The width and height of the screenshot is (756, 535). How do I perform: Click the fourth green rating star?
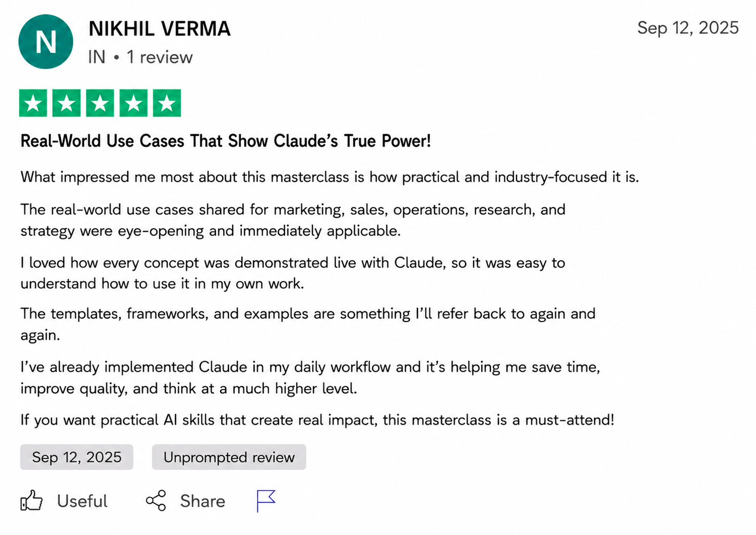click(133, 103)
